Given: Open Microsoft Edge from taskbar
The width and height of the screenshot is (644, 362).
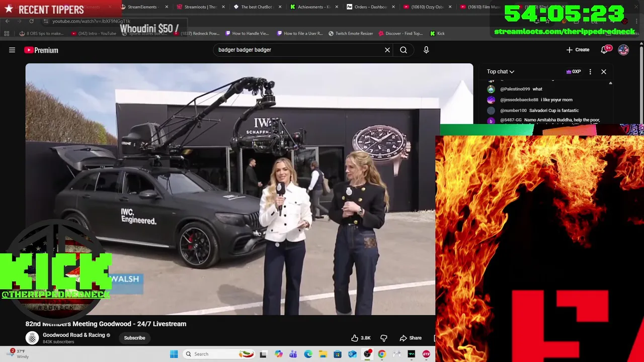Looking at the screenshot, I should (308, 354).
